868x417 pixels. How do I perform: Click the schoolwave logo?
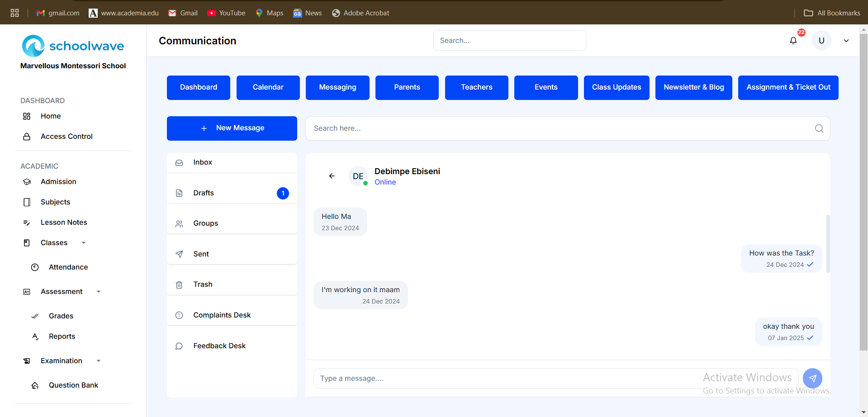pos(73,46)
